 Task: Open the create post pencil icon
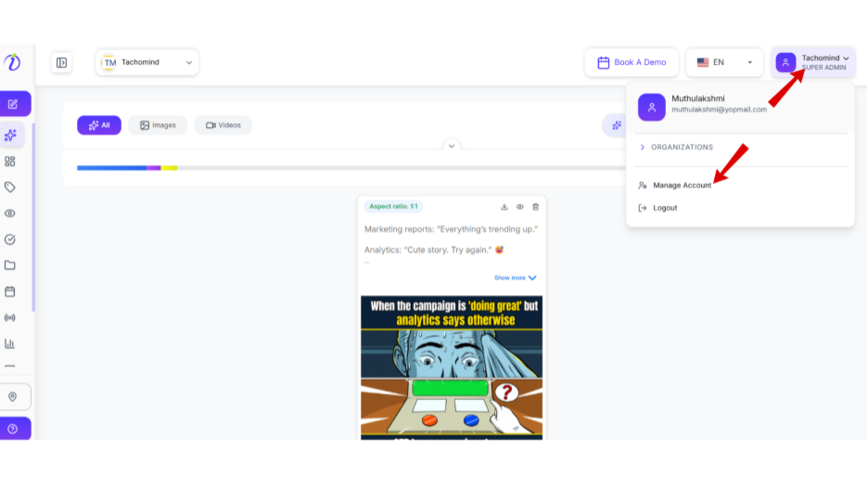15,104
